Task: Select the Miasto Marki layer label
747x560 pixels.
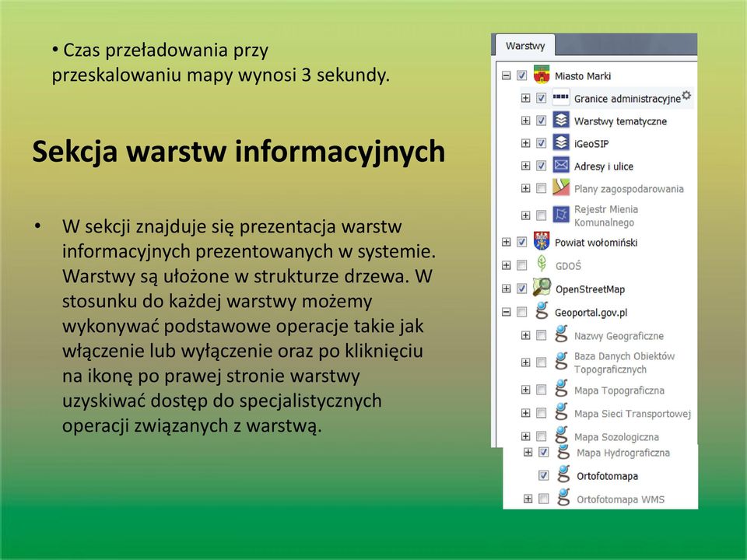Action: (583, 76)
